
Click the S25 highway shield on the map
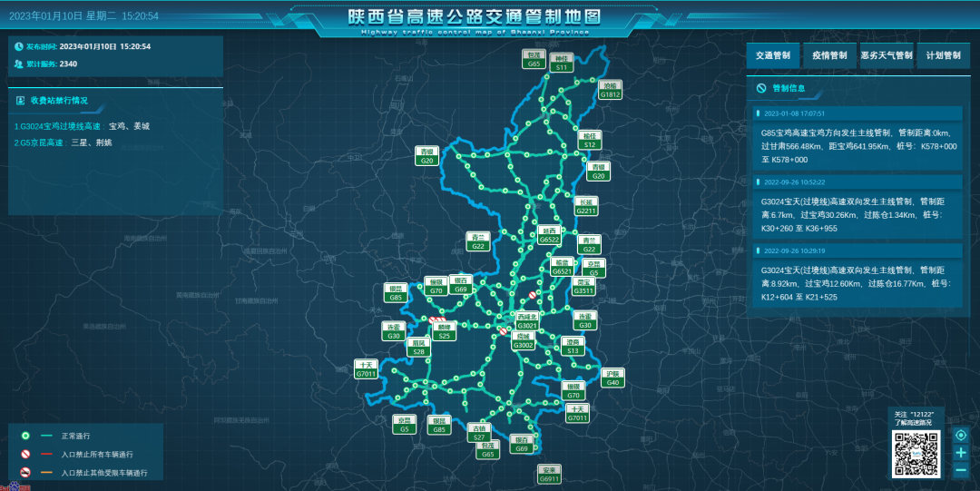(x=444, y=332)
